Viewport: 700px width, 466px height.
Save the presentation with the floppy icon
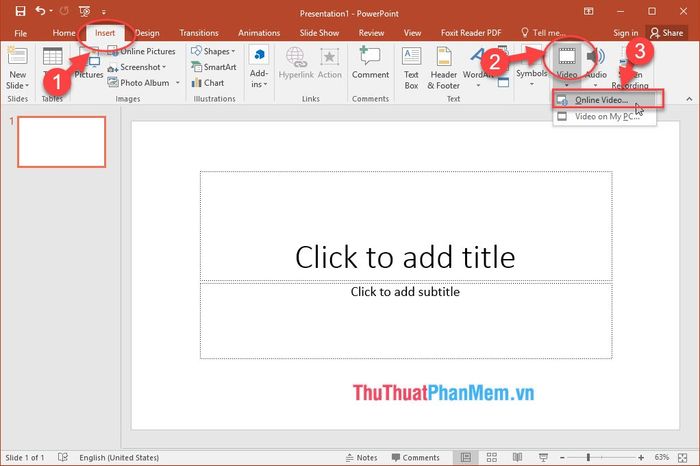pyautogui.click(x=20, y=11)
